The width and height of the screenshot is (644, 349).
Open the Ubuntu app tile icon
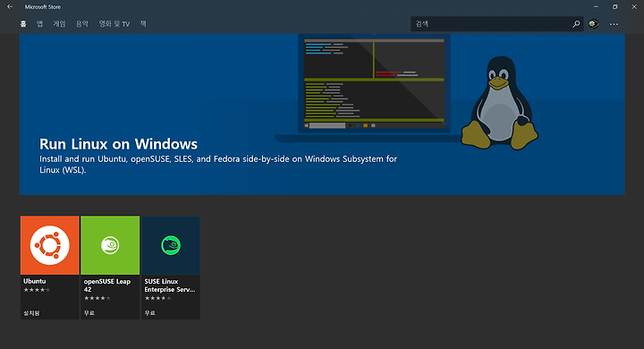click(x=50, y=245)
